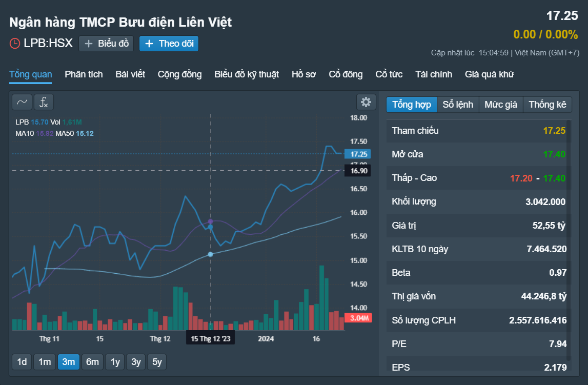
Task: Select the line chart type icon
Action: [x=22, y=102]
